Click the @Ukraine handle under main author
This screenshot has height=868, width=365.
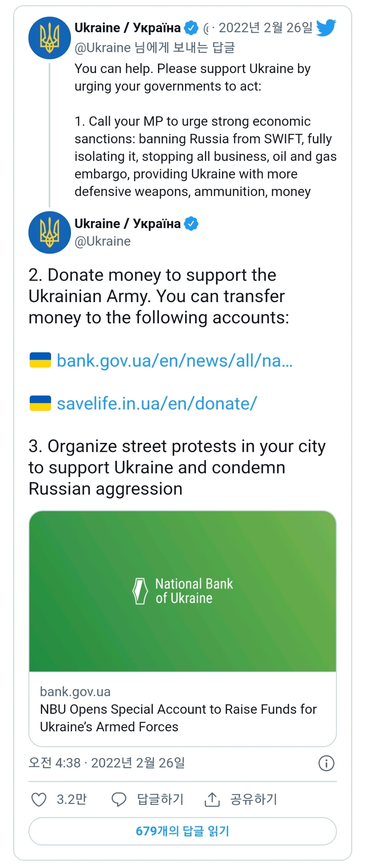click(x=103, y=241)
